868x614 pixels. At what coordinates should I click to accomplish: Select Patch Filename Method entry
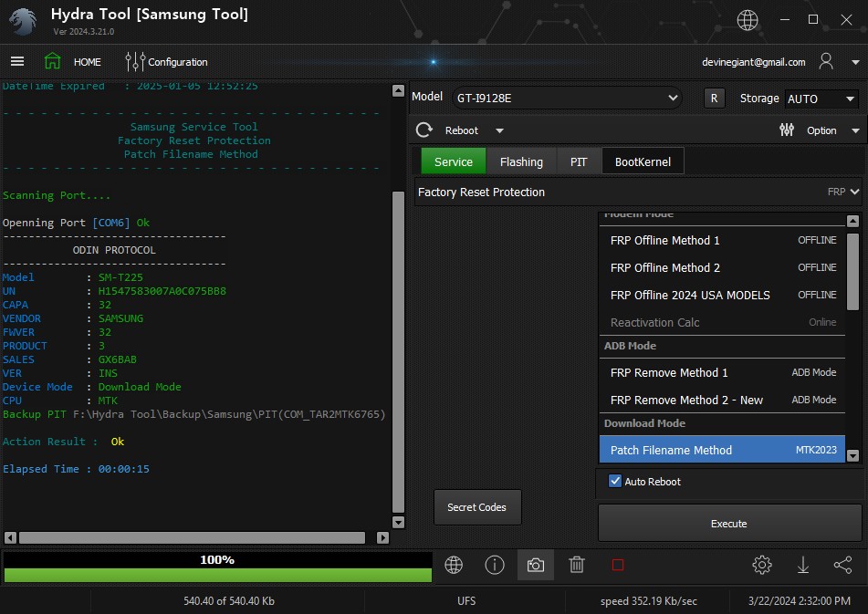coord(722,450)
